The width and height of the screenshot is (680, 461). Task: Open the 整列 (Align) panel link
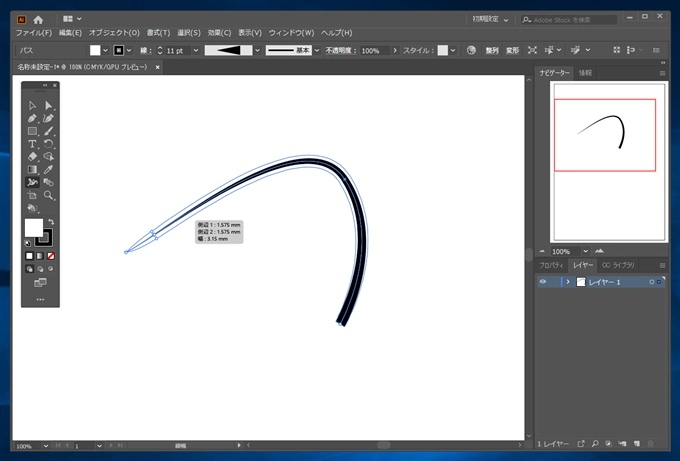492,51
